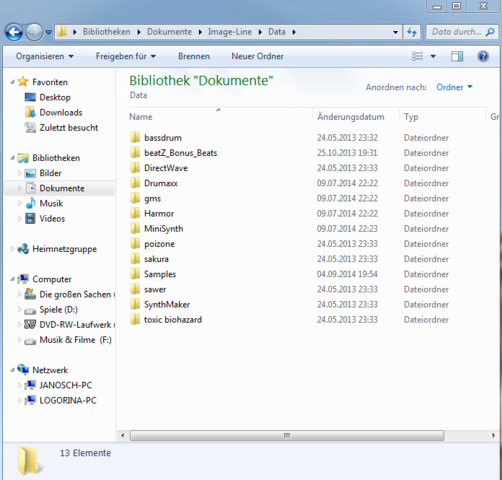Image resolution: width=502 pixels, height=480 pixels.
Task: Expand the Bilder library arrow
Action: click(20, 173)
